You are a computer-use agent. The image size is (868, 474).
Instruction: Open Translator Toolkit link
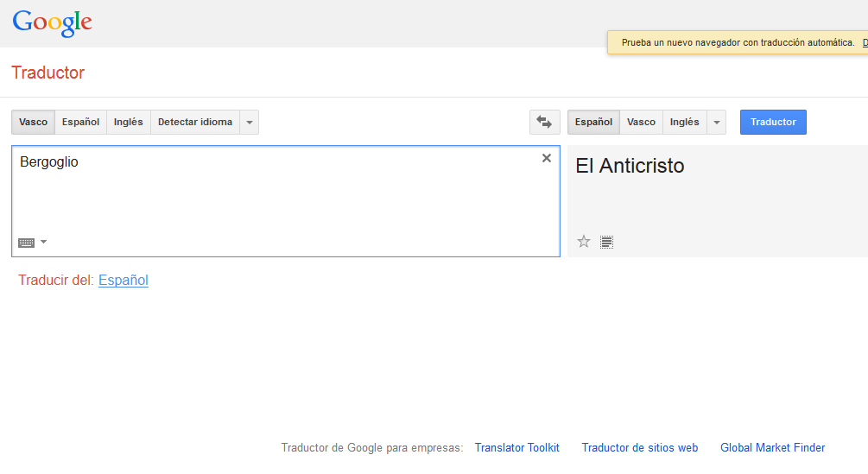coord(516,447)
